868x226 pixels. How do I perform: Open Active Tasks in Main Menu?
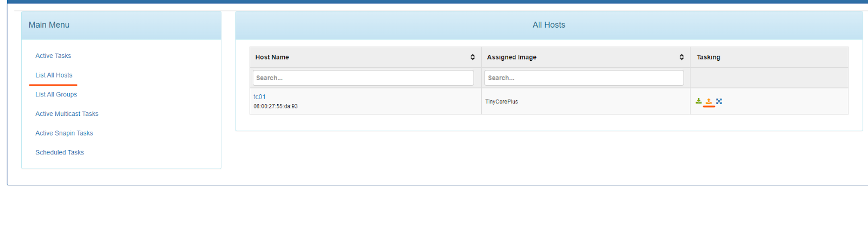[53, 56]
